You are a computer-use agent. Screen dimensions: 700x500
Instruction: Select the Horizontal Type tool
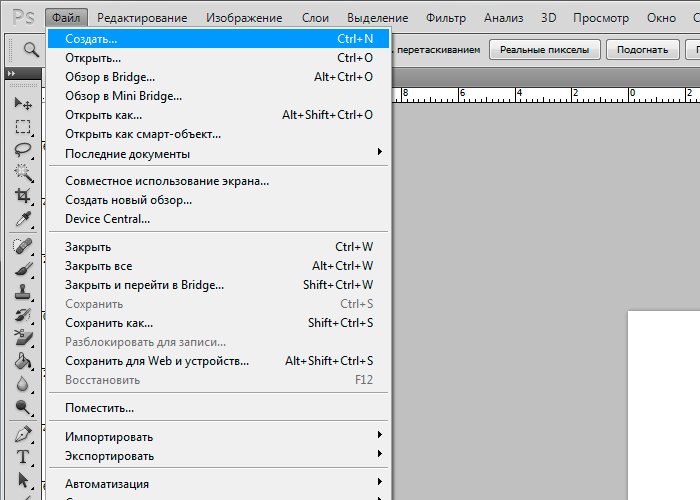22,457
